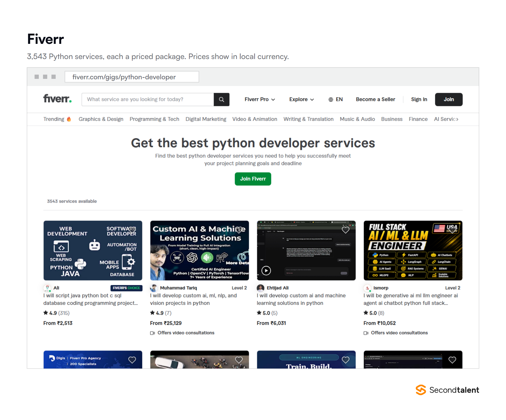Viewport: 506px width, 420px height.
Task: Click video consultations icon under Ismorp
Action: (x=366, y=333)
